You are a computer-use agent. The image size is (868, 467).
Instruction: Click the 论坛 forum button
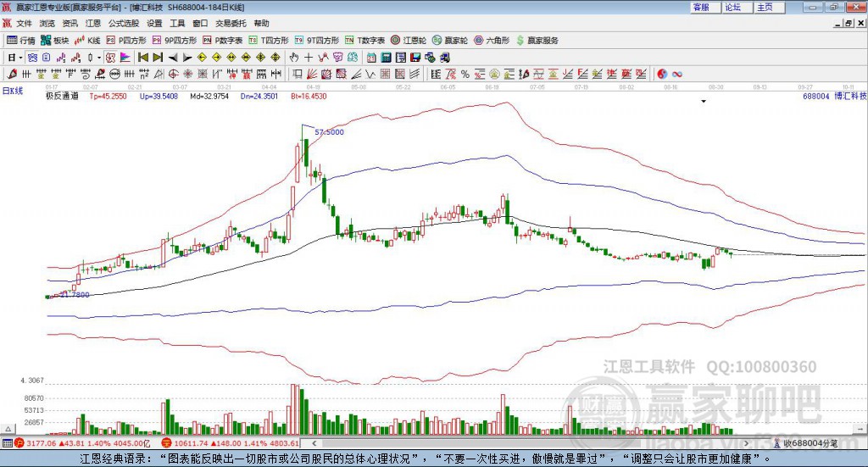(737, 7)
